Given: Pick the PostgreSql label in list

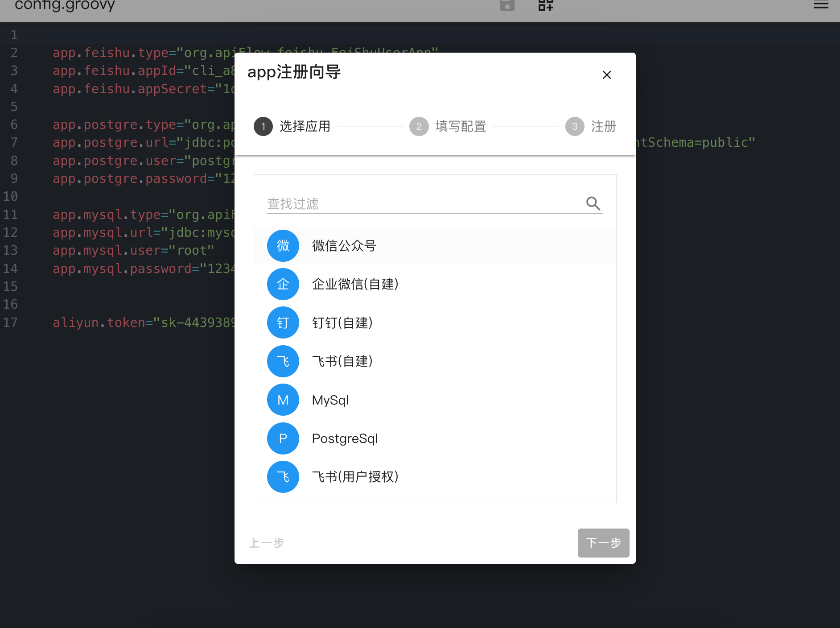Looking at the screenshot, I should click(345, 438).
